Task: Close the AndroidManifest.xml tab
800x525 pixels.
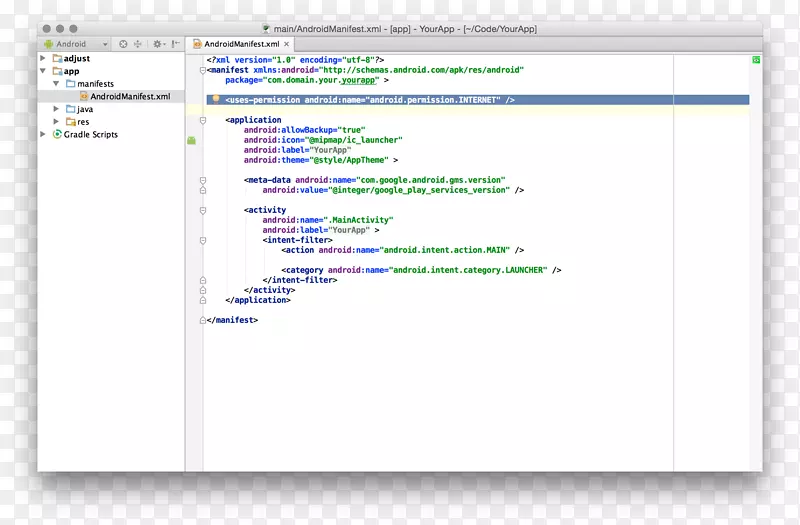Action: tap(286, 44)
